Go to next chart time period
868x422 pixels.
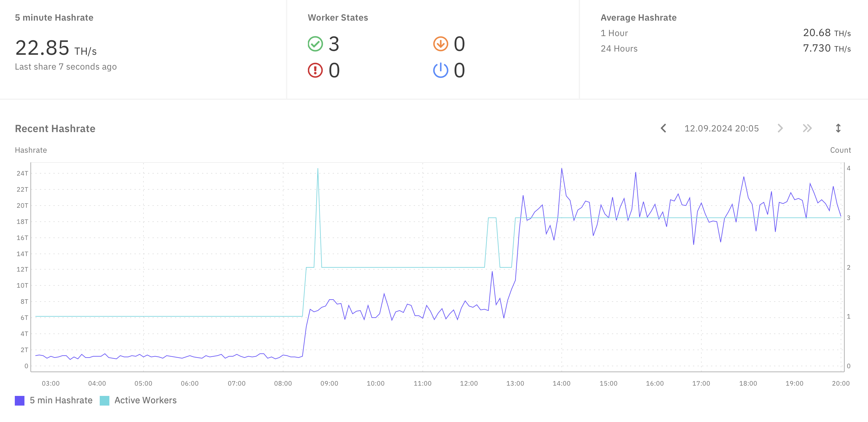pos(780,128)
